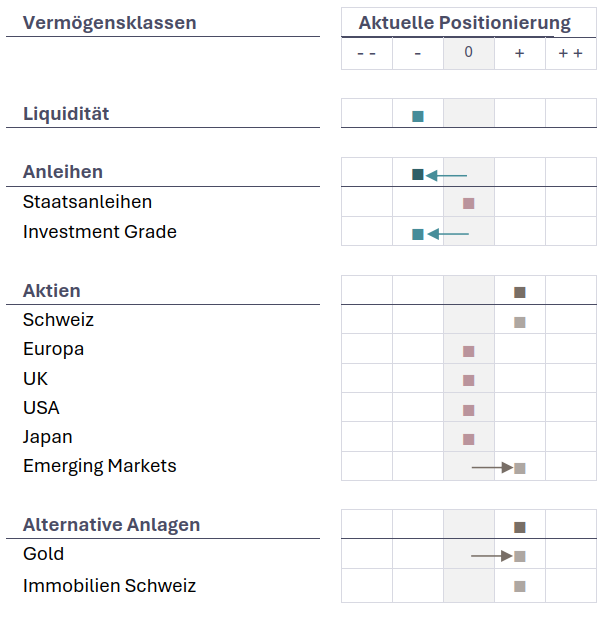The image size is (611, 617).
Task: Click the double minus column header
Action: [367, 52]
